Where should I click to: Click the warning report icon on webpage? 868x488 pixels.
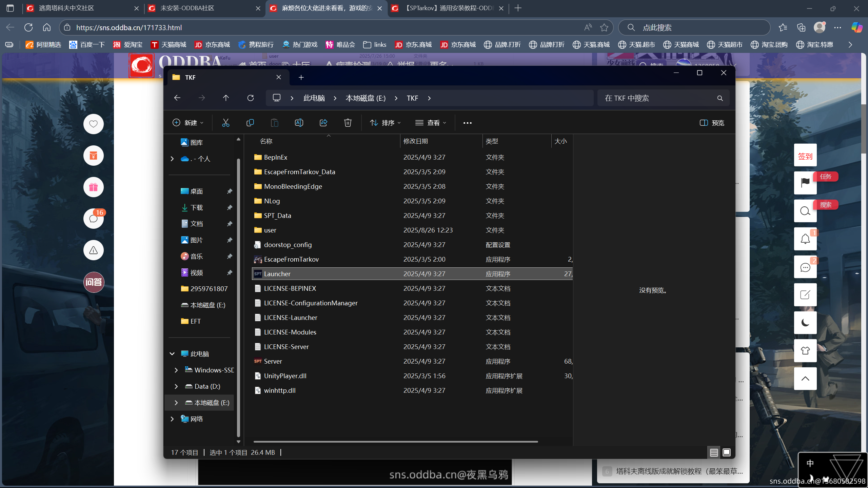(x=94, y=250)
